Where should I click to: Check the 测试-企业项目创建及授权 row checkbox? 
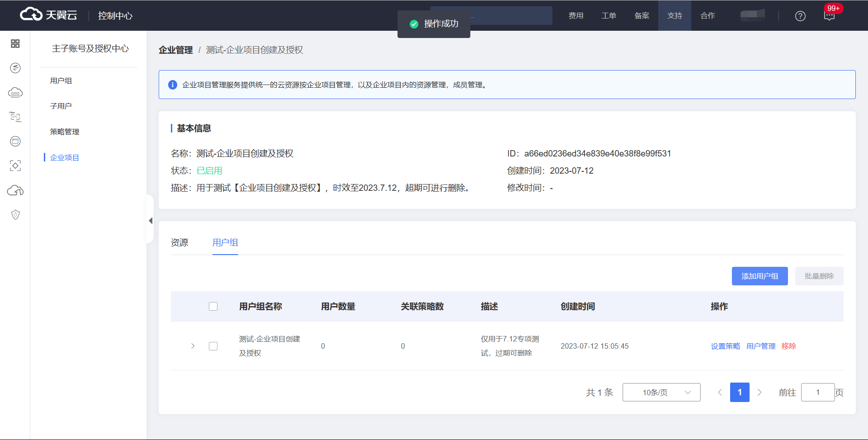(x=213, y=346)
